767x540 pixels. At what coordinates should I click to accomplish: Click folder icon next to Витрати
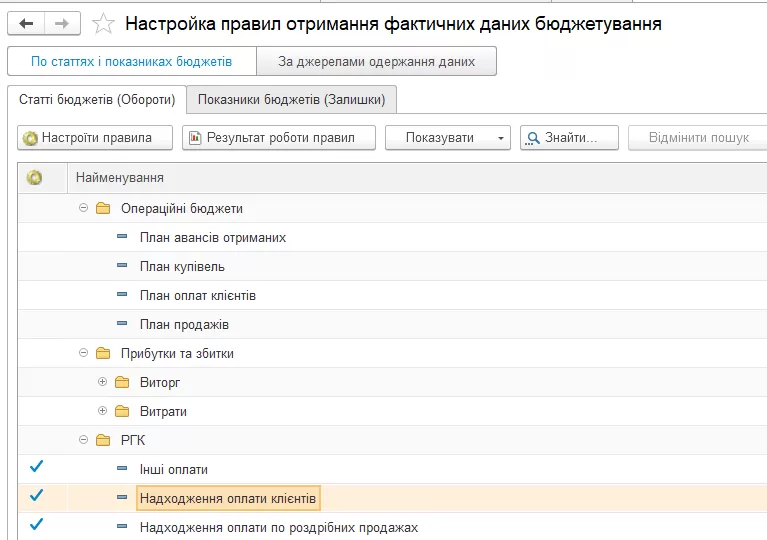coord(122,411)
